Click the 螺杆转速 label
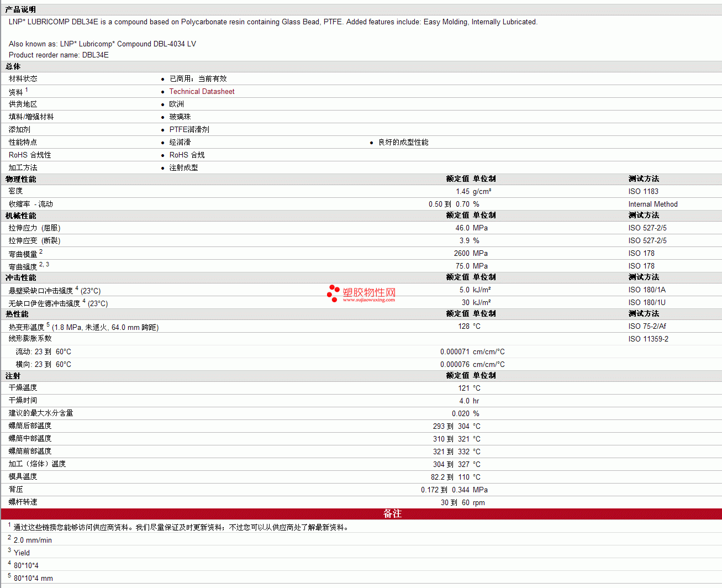 [23, 502]
